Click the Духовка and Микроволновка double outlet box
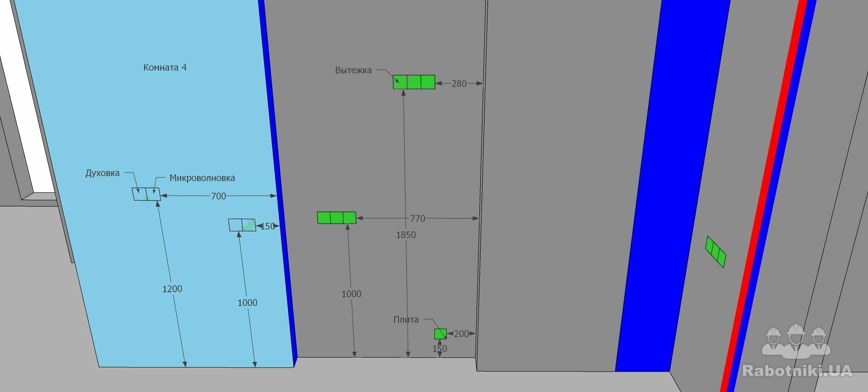This screenshot has width=868, height=392. (x=146, y=194)
